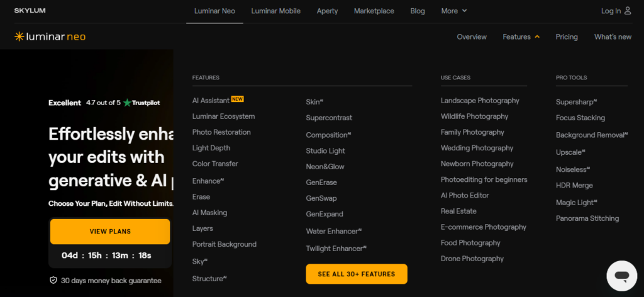This screenshot has height=297, width=644.
Task: Open Family Photography use case
Action: point(472,132)
